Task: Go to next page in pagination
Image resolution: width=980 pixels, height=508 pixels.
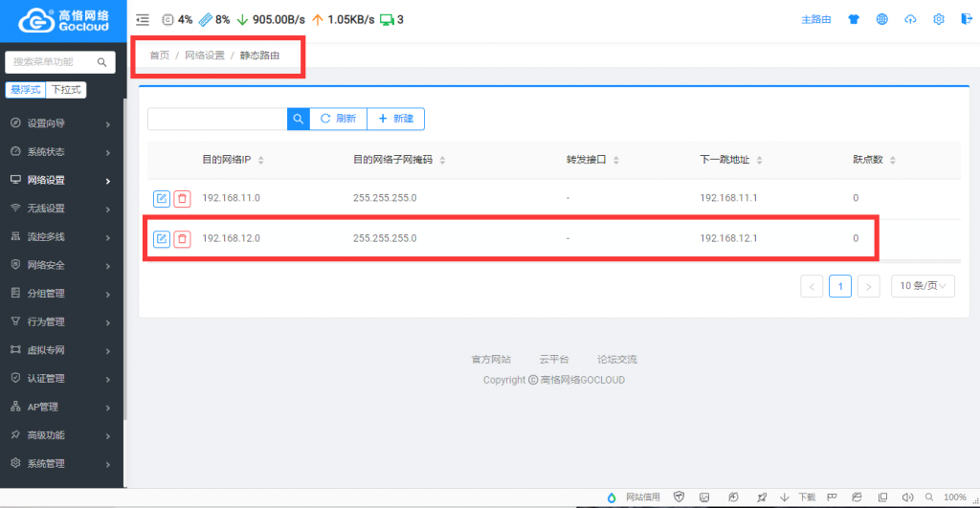Action: click(869, 286)
